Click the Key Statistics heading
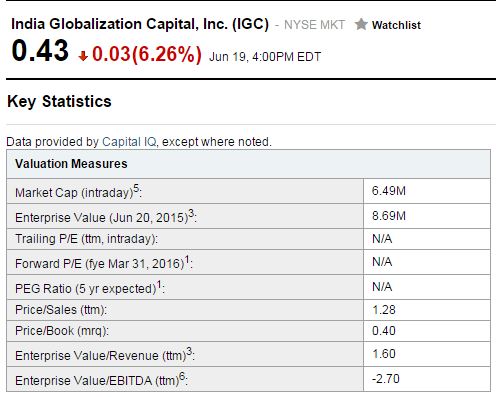Screen dimensions: 496x397 point(59,102)
